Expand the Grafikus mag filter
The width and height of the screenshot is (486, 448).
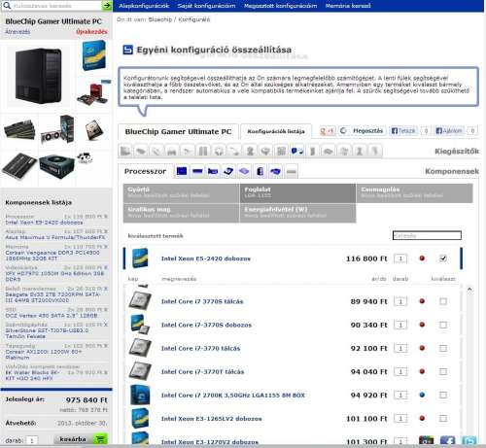tap(181, 213)
